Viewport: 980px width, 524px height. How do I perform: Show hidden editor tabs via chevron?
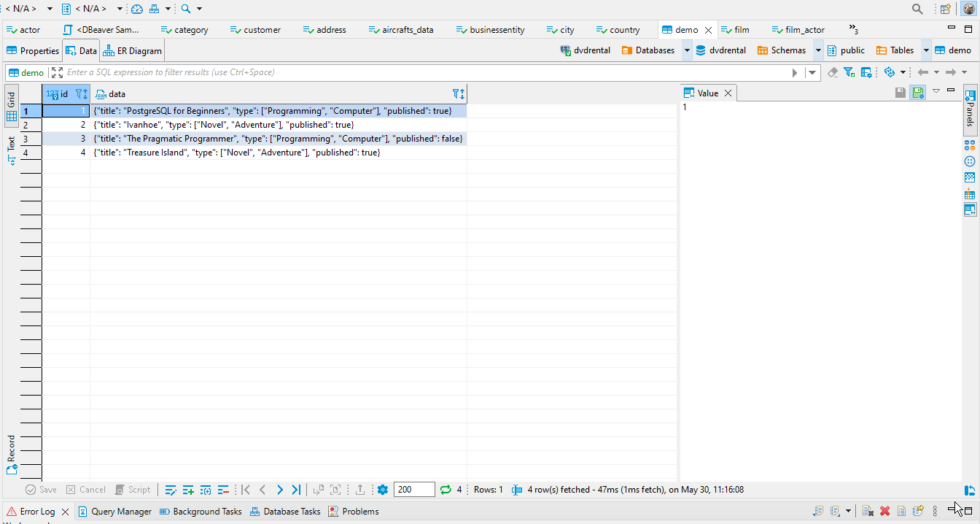tap(851, 28)
